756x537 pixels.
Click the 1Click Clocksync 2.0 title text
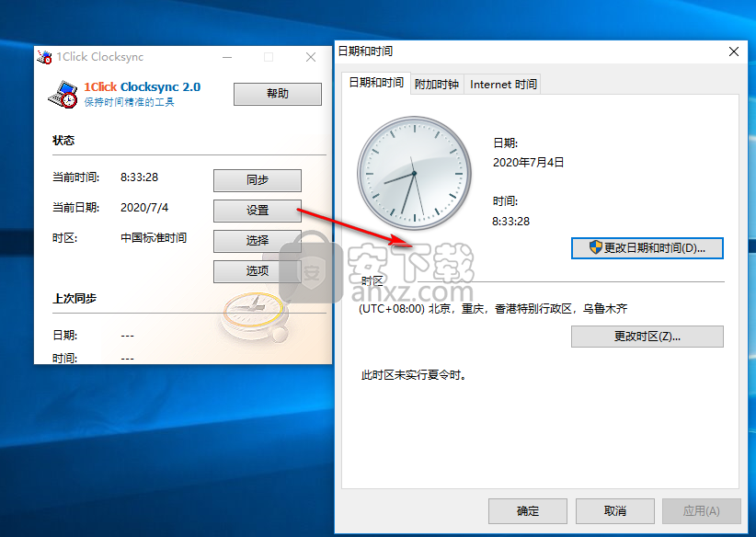(143, 86)
